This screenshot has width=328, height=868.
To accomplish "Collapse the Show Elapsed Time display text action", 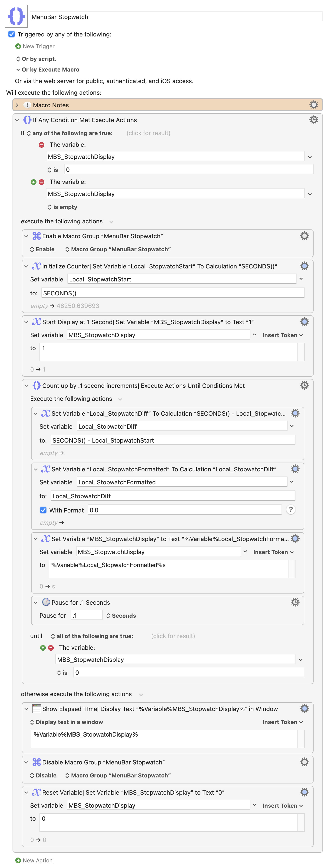I will tap(26, 709).
